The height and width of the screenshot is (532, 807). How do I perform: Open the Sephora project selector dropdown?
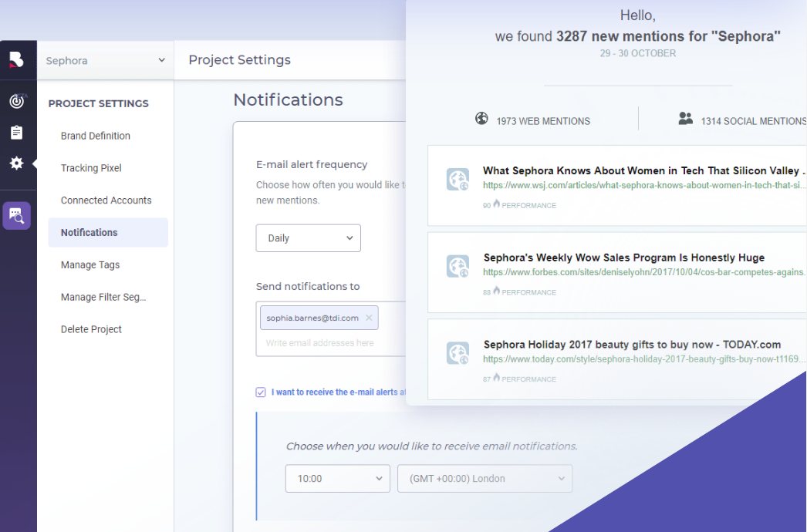106,61
